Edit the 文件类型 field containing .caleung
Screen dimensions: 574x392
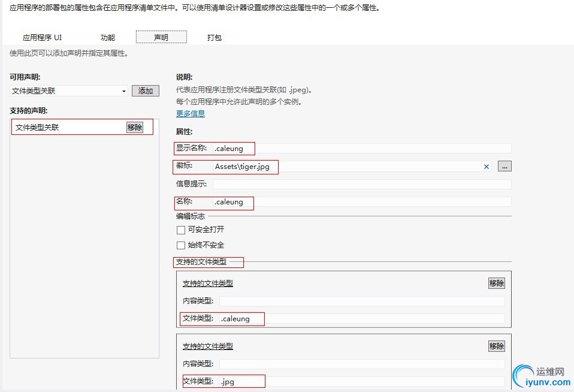click(362, 319)
